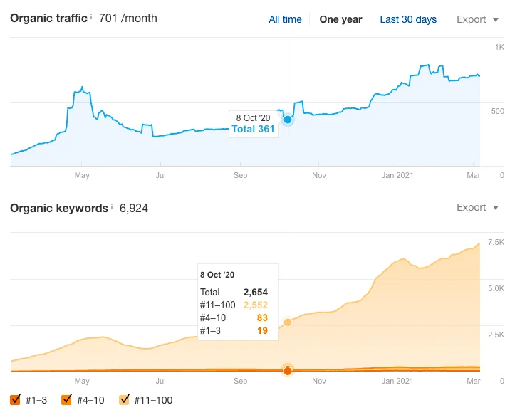Click the Organic traffic heading
Image resolution: width=510 pixels, height=420 pixels.
(48, 18)
